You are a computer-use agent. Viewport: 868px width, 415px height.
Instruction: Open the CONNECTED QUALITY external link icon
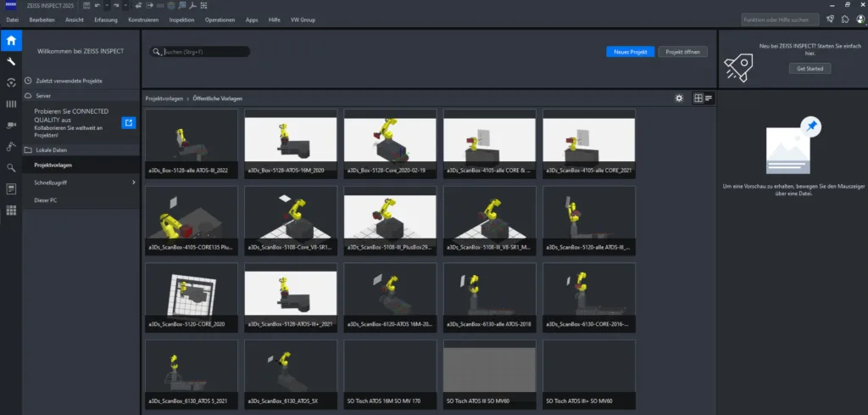pyautogui.click(x=129, y=123)
